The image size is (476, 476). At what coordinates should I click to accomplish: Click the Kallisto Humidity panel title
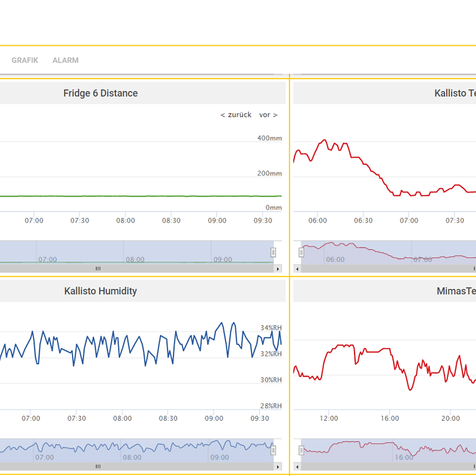point(100,291)
